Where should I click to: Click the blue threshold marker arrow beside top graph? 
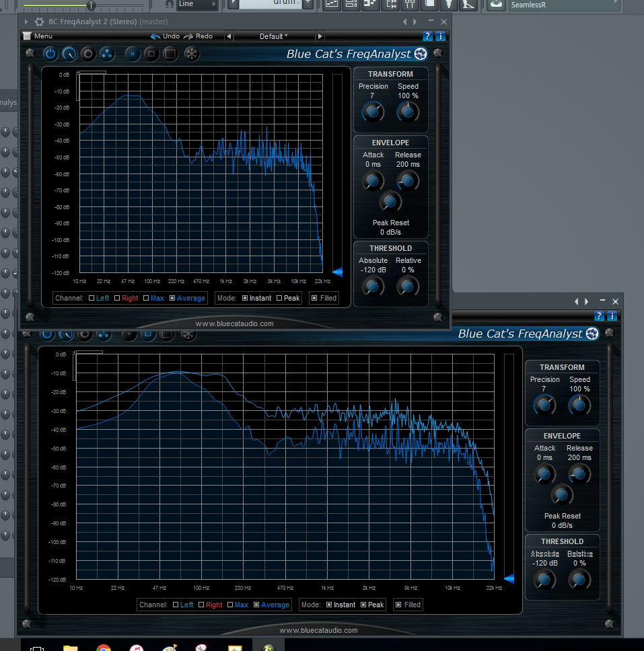click(338, 272)
